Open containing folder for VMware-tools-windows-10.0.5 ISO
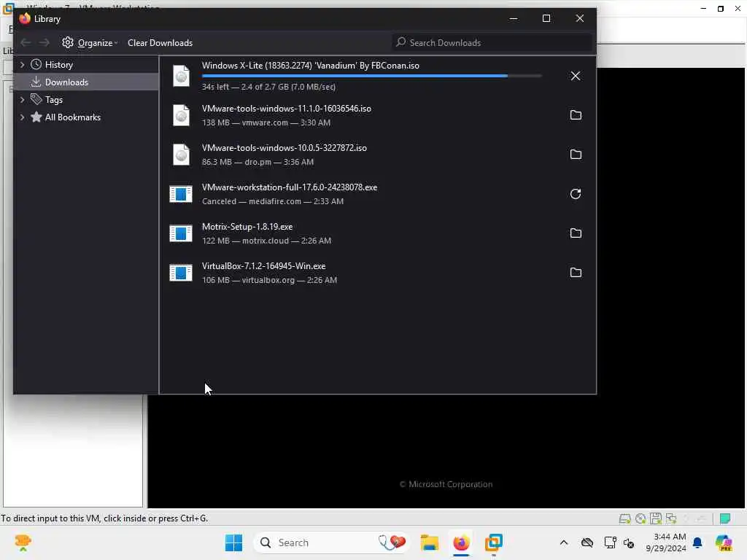 pos(576,155)
